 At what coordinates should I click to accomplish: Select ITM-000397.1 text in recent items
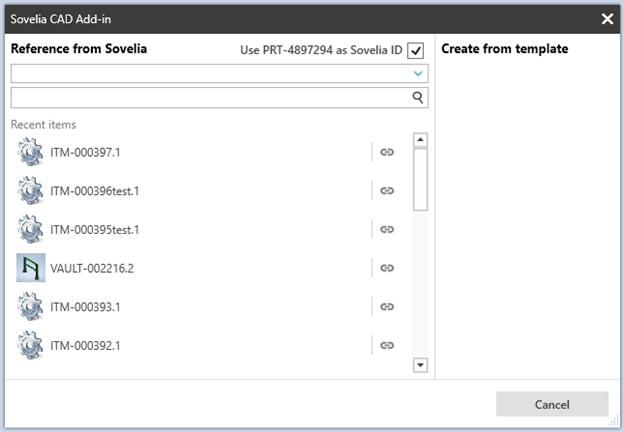tap(85, 152)
